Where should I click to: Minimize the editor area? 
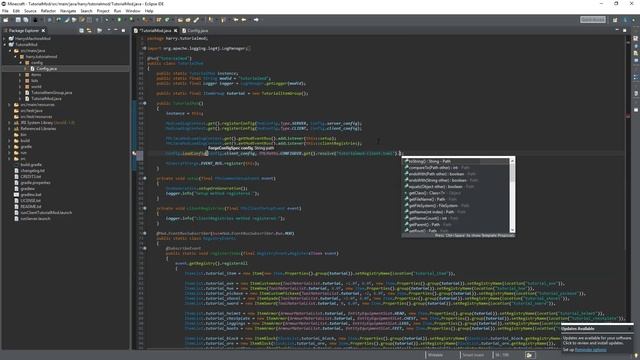click(x=617, y=30)
